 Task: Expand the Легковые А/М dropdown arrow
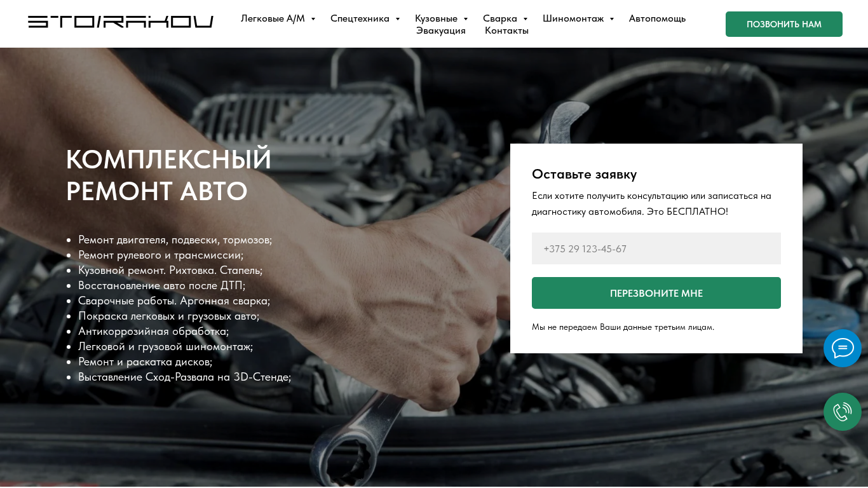[313, 19]
